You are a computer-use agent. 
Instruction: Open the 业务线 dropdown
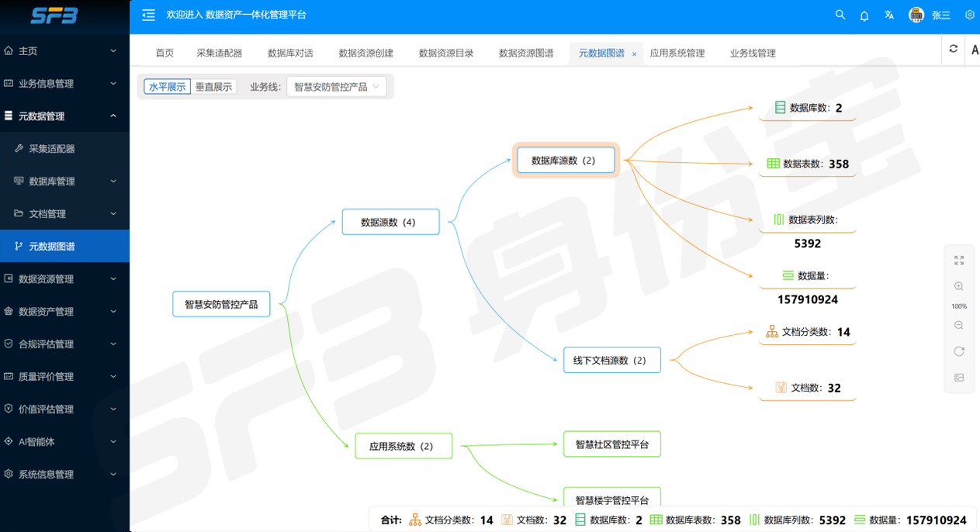[x=337, y=87]
